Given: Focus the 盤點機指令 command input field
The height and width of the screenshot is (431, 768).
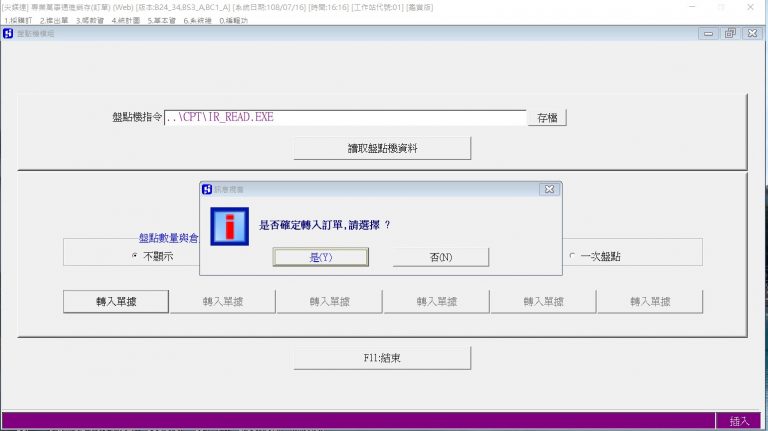Looking at the screenshot, I should [345, 118].
